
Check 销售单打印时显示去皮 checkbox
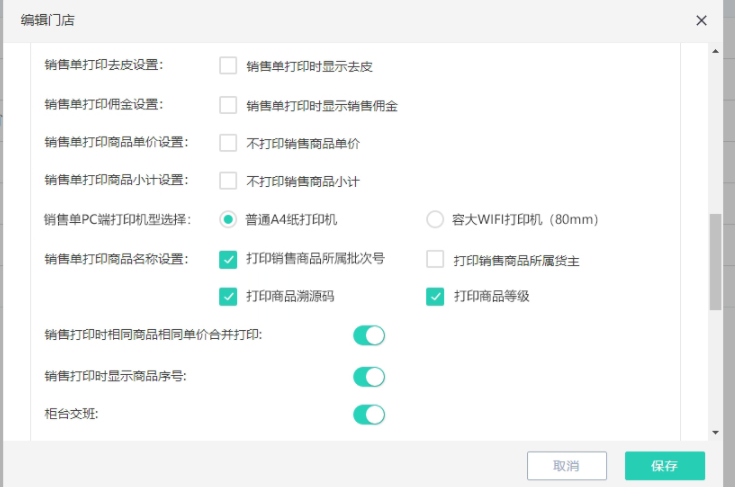(228, 66)
